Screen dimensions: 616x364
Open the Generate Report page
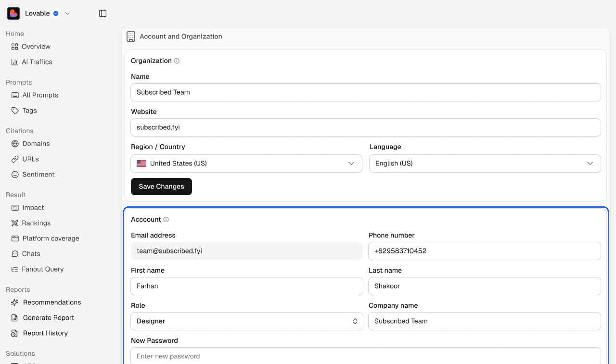49,318
